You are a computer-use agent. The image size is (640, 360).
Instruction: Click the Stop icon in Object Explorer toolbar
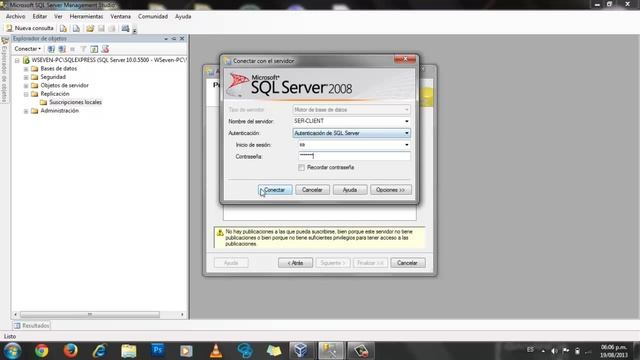[72, 49]
